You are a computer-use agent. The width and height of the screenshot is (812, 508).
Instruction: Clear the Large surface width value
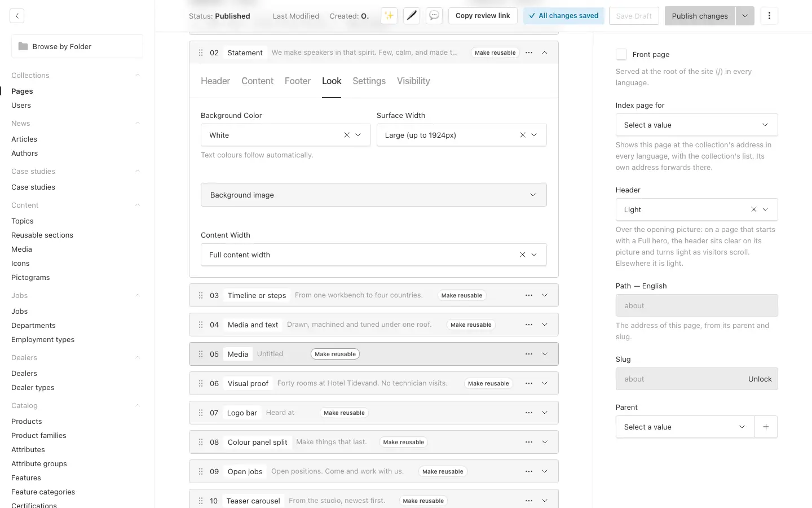point(523,135)
